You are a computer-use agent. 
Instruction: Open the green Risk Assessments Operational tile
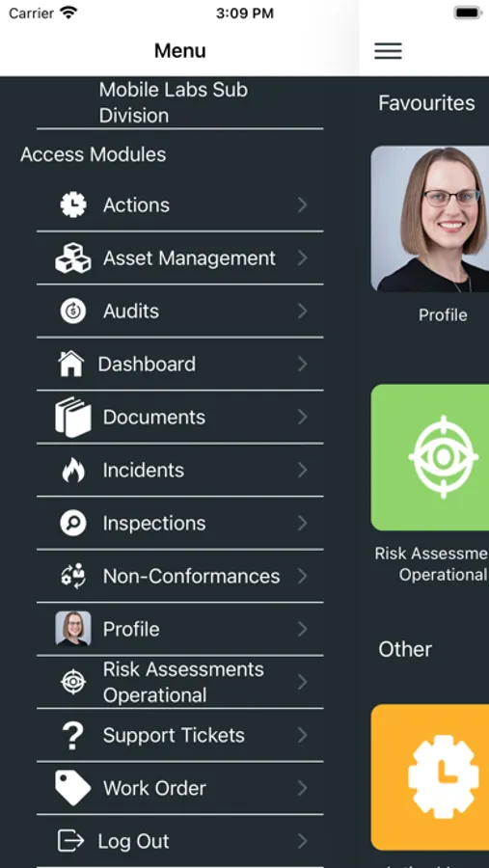(x=430, y=457)
